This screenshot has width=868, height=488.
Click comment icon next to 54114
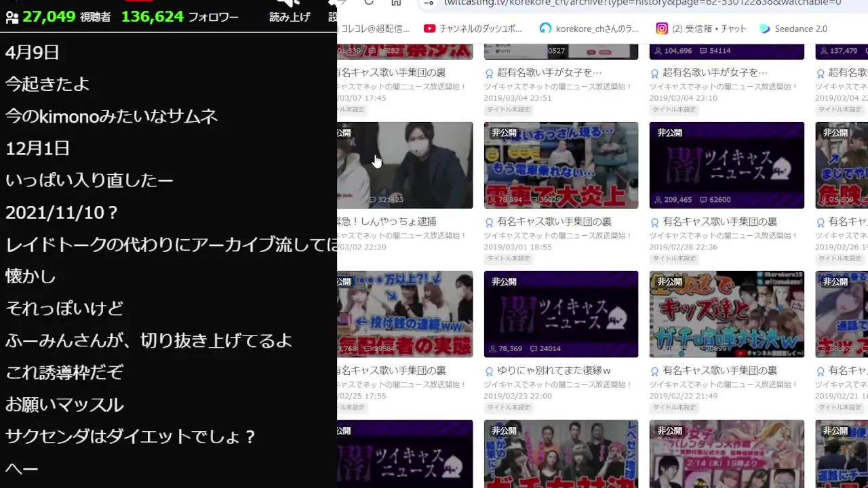(x=703, y=51)
